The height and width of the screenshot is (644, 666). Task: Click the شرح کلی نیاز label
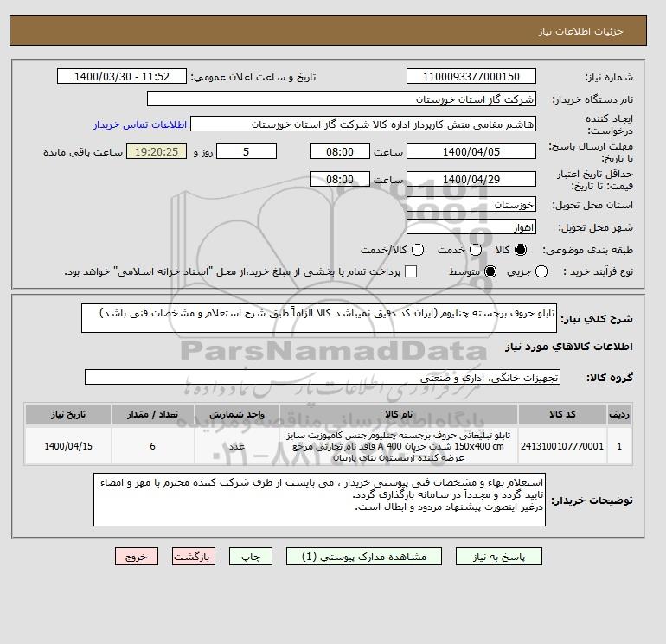(x=597, y=319)
